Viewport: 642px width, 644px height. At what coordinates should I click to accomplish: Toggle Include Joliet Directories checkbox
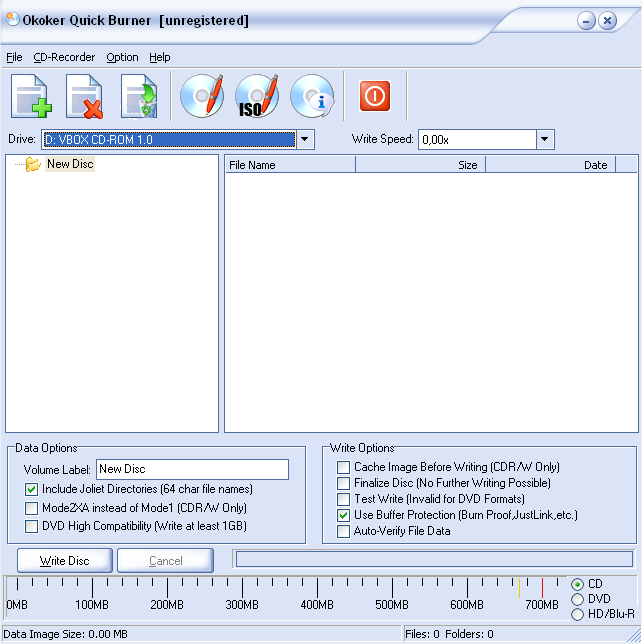[31, 489]
